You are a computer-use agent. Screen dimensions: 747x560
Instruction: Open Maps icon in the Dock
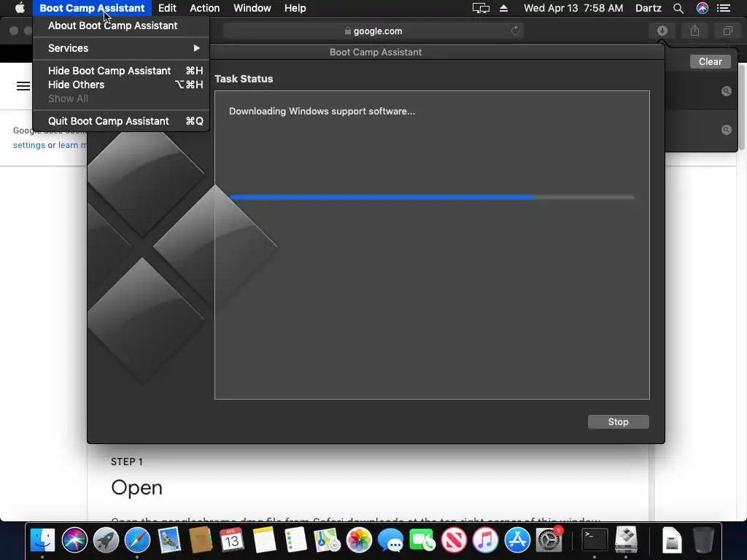tap(327, 540)
